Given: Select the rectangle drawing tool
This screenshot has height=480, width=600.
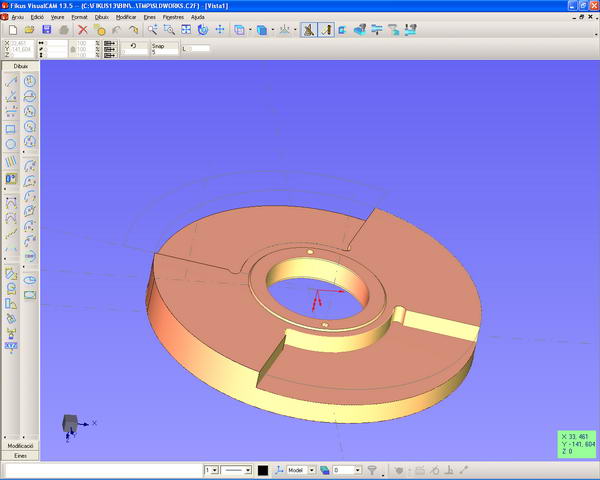Looking at the screenshot, I should click(x=11, y=129).
